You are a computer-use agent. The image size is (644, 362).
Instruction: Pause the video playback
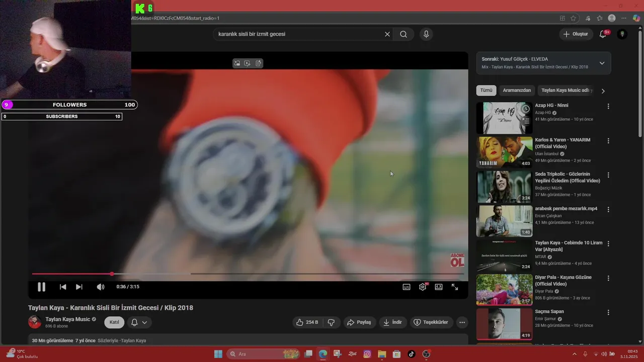(41, 287)
